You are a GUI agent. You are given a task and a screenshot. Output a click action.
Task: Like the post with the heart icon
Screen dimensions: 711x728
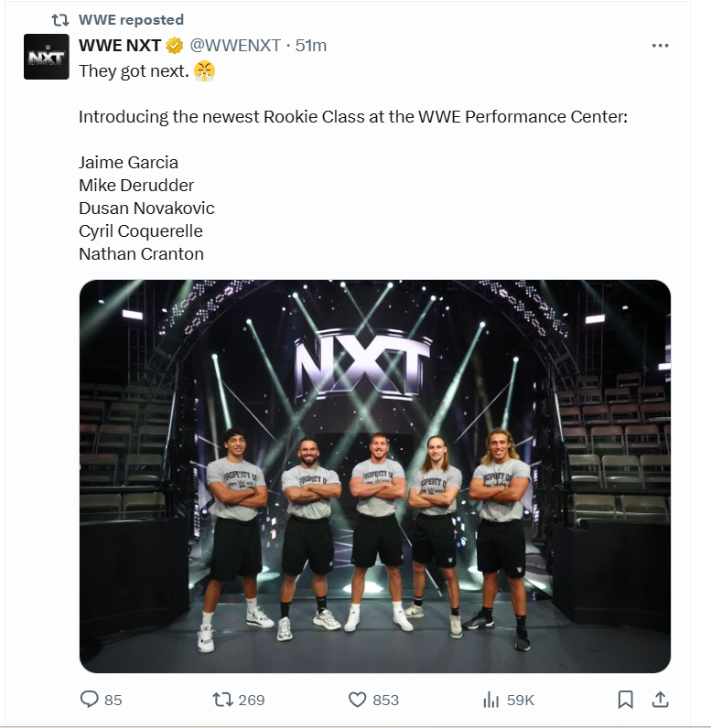(x=358, y=700)
